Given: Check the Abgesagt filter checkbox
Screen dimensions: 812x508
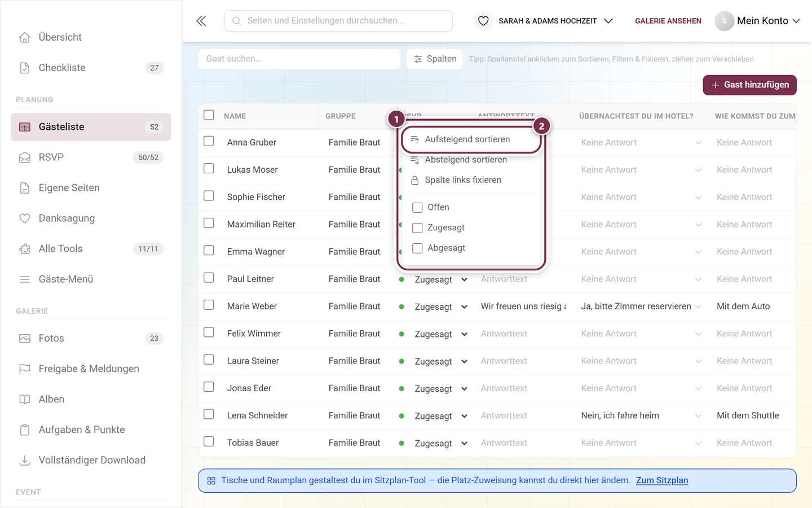Looking at the screenshot, I should coord(417,248).
